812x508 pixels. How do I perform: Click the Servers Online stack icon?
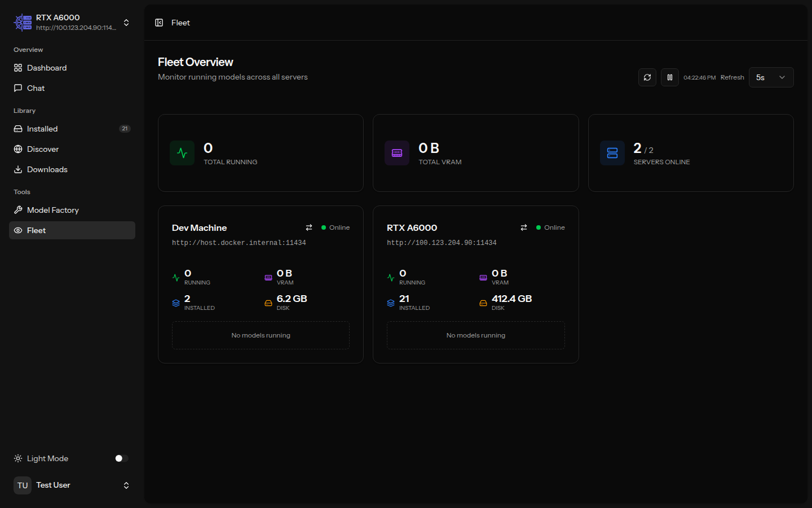tap(612, 153)
